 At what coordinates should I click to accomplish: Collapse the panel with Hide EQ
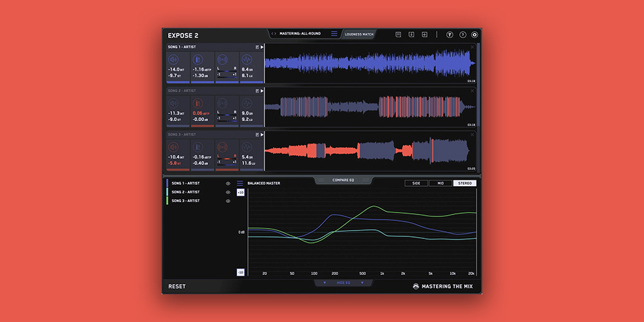click(x=343, y=283)
